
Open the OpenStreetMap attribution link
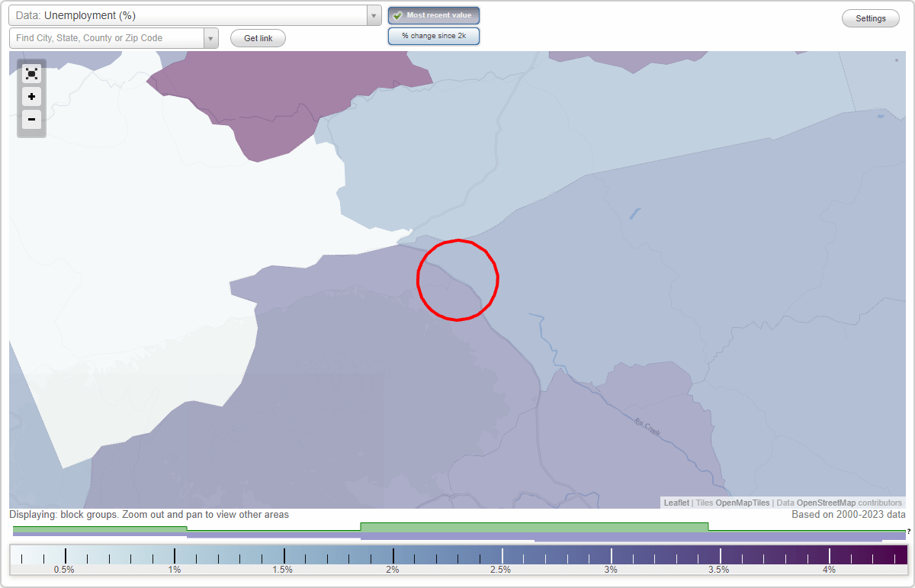826,503
